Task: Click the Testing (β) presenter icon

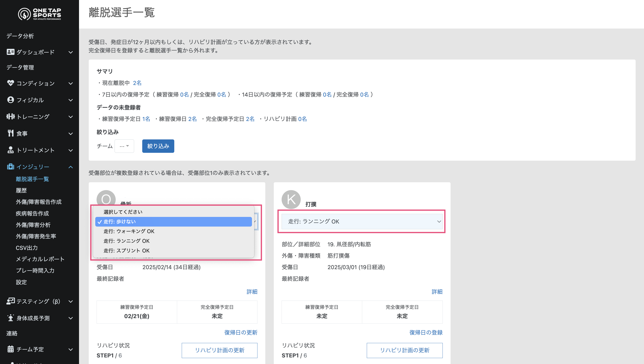Action: coord(10,301)
